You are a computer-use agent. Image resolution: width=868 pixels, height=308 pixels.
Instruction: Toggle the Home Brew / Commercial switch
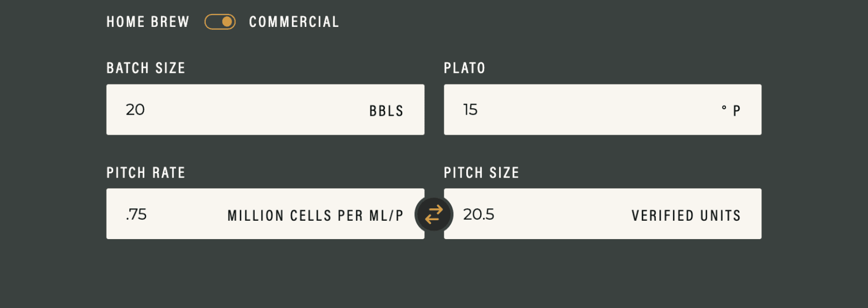pyautogui.click(x=220, y=22)
